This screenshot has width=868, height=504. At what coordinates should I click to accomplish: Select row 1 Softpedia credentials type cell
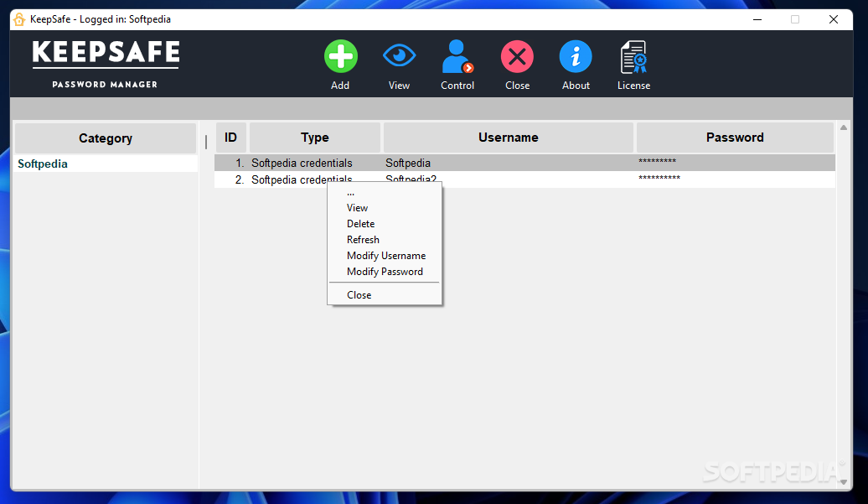(x=302, y=163)
